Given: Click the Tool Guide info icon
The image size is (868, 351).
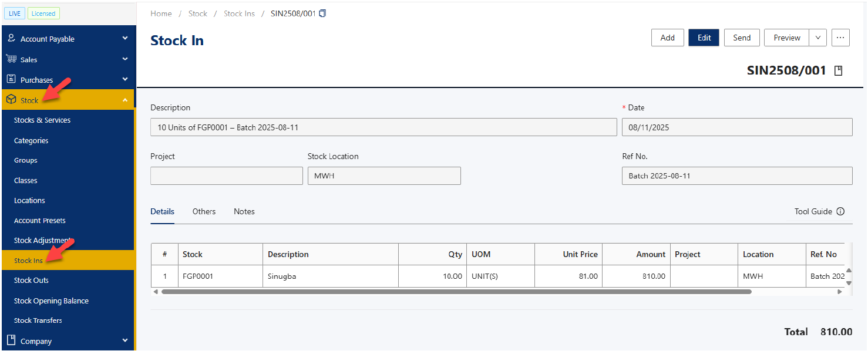Looking at the screenshot, I should pyautogui.click(x=840, y=211).
